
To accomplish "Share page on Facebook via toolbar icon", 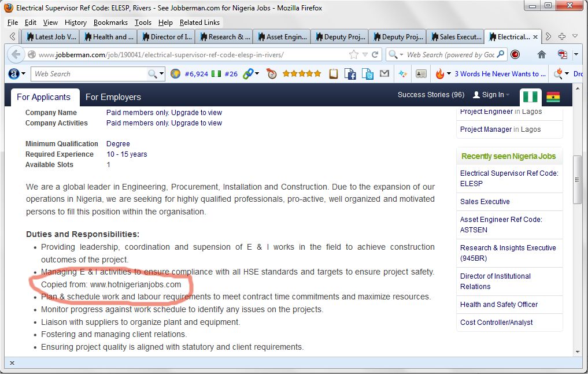I will 350,74.
